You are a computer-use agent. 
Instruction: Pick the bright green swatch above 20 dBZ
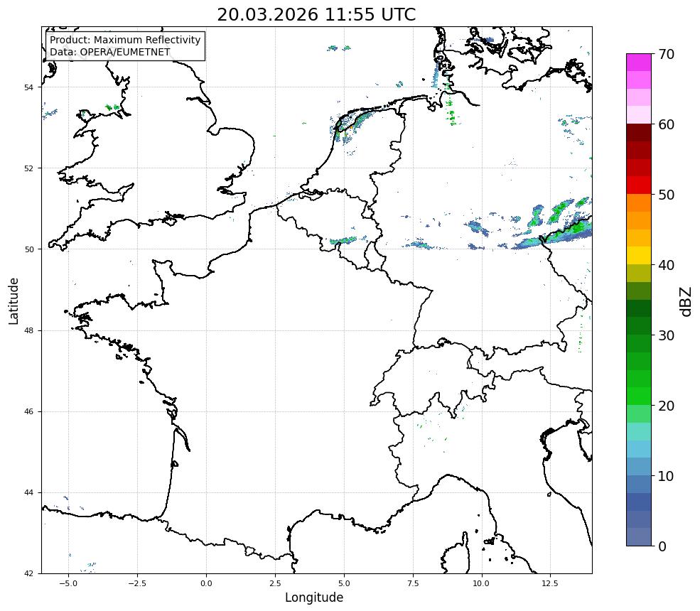point(639,396)
